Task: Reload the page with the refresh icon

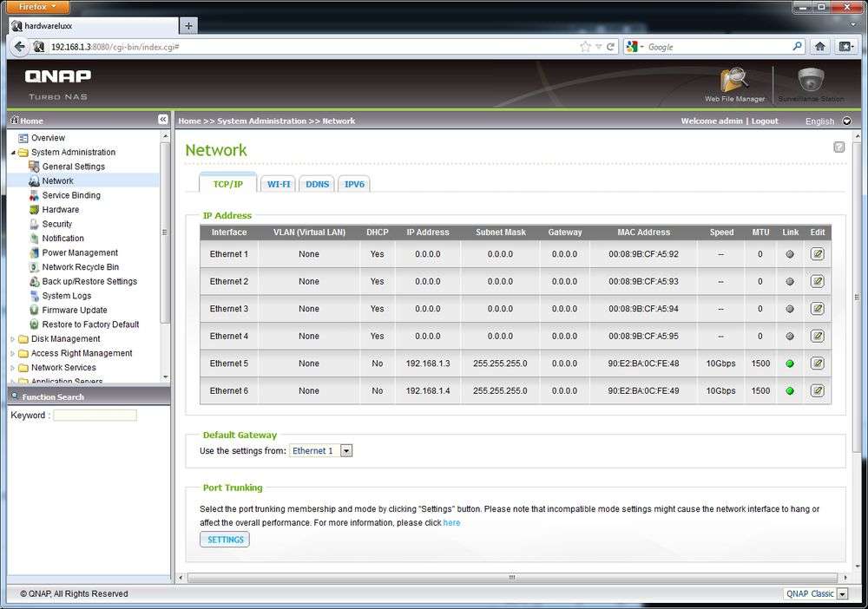Action: tap(610, 47)
